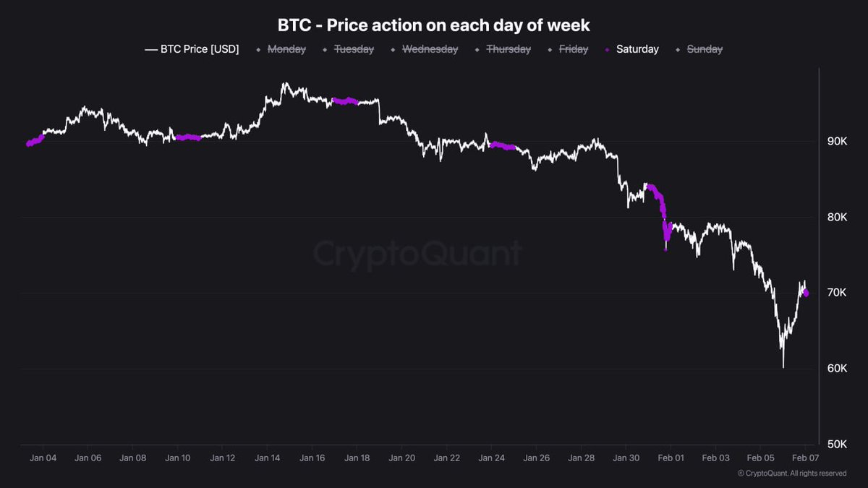Viewport: 868px width, 488px height.
Task: Hide the BTC Price [USD] line
Action: [x=200, y=49]
